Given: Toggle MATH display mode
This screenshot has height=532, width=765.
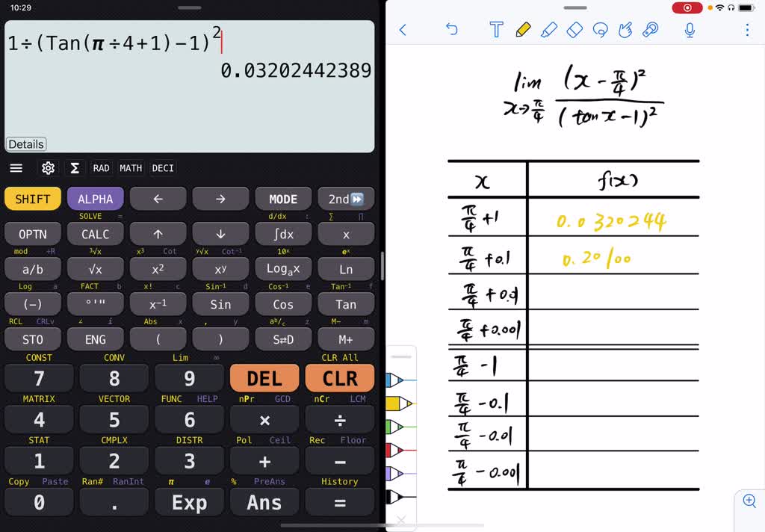Looking at the screenshot, I should 131,168.
